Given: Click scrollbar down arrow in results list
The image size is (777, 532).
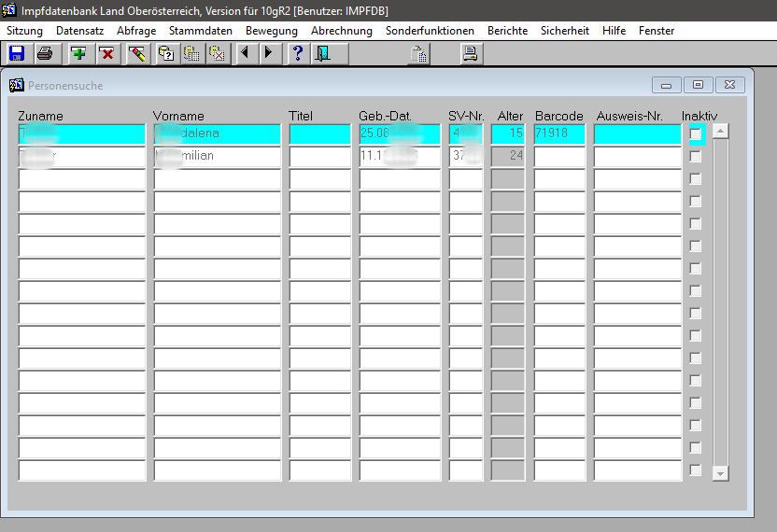Looking at the screenshot, I should click(719, 474).
